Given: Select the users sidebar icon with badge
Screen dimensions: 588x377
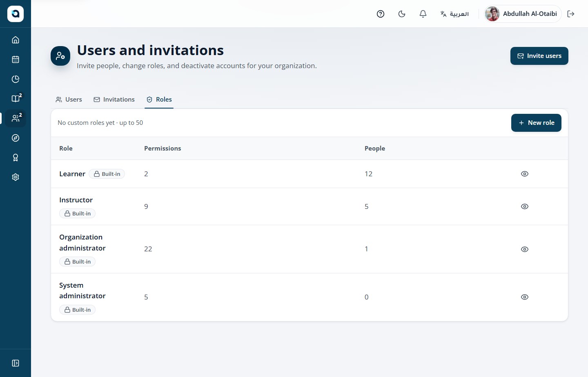Looking at the screenshot, I should tap(16, 118).
